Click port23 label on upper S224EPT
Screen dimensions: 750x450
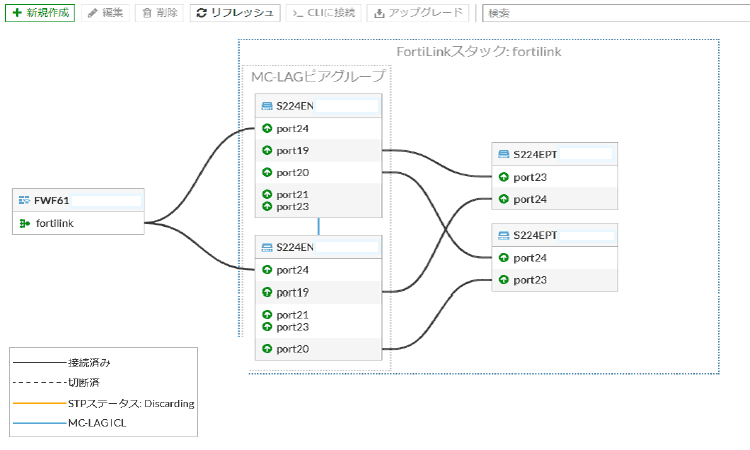click(530, 177)
